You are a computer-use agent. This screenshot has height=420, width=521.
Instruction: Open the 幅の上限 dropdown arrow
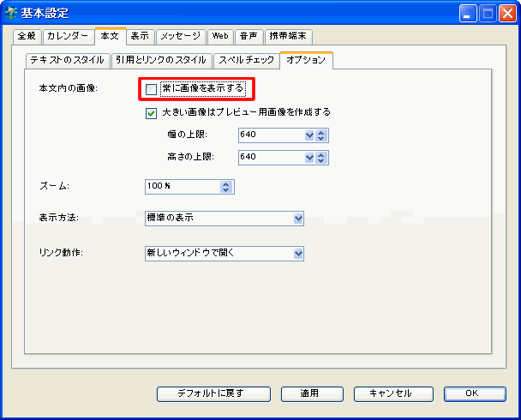[308, 135]
